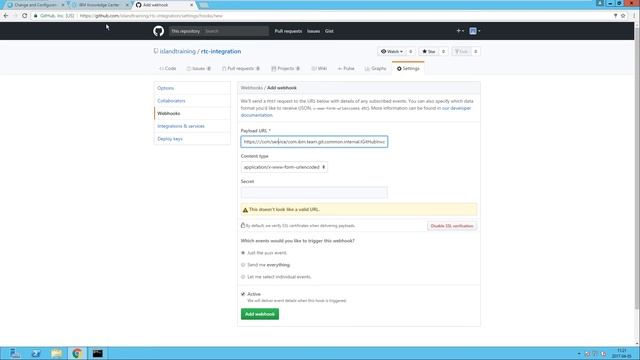Open the Watch dropdown for repository

click(x=392, y=51)
